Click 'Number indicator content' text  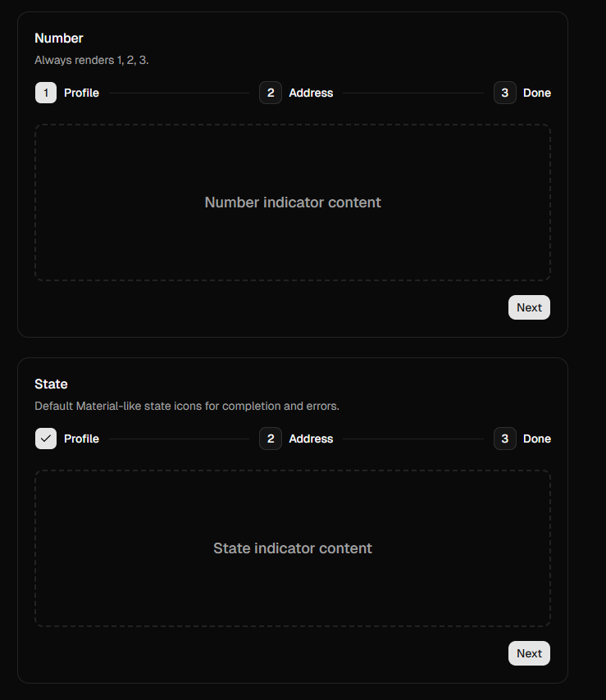tap(293, 202)
